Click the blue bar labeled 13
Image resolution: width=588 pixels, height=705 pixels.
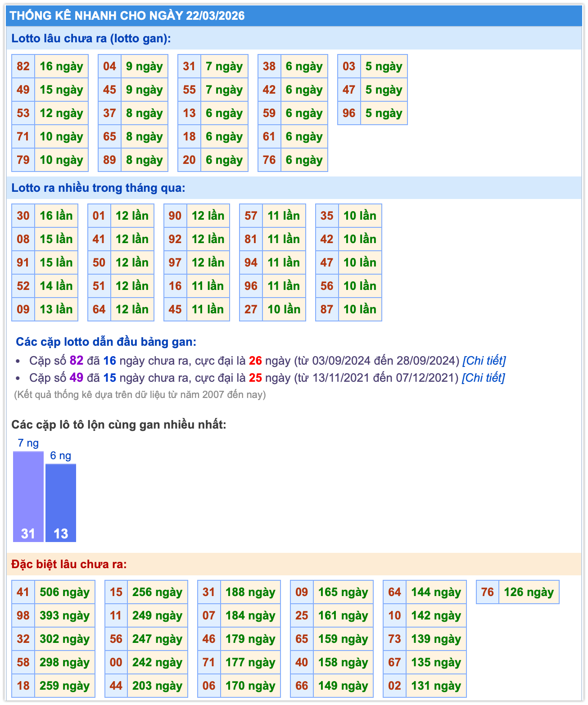pyautogui.click(x=61, y=503)
